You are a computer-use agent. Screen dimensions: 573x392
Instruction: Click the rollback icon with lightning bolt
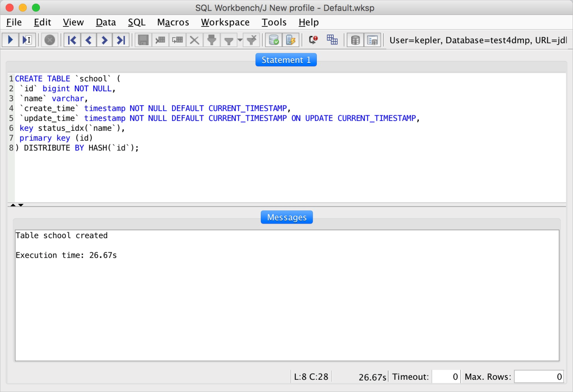coord(291,40)
